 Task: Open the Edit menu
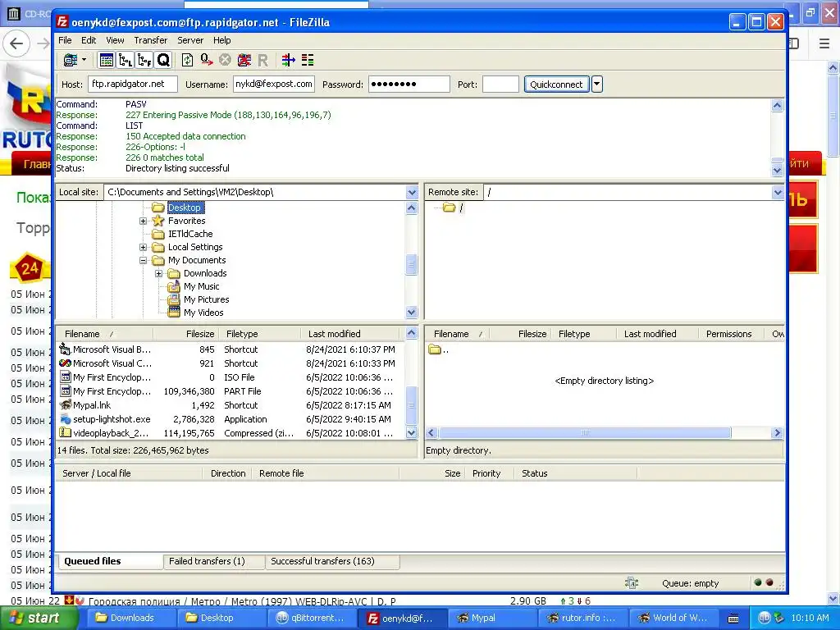[x=89, y=40]
